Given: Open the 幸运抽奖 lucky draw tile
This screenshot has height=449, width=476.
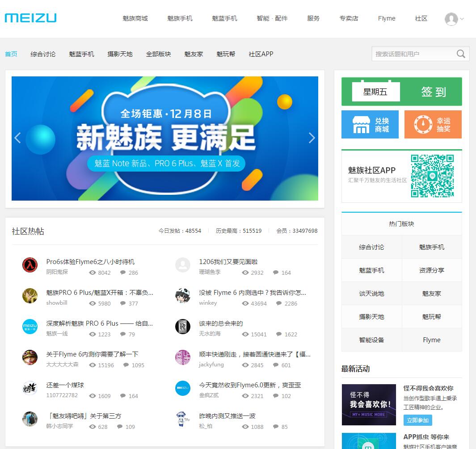Looking at the screenshot, I should pyautogui.click(x=433, y=124).
